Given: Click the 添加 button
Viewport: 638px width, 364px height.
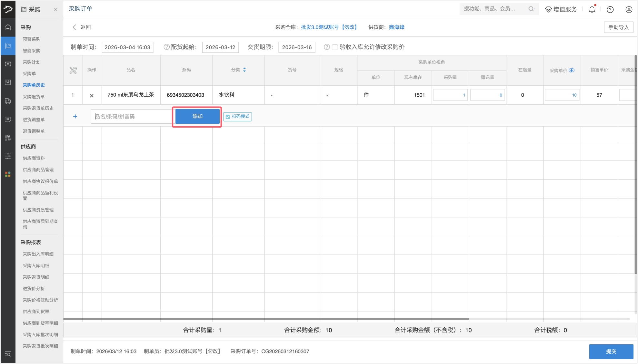Looking at the screenshot, I should tap(197, 116).
